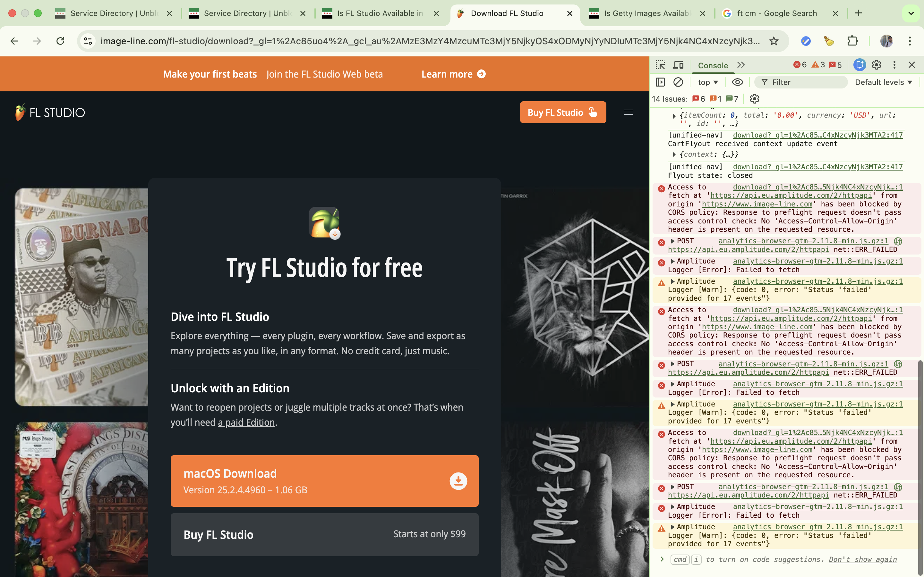Click the FL Studio logo

[50, 113]
